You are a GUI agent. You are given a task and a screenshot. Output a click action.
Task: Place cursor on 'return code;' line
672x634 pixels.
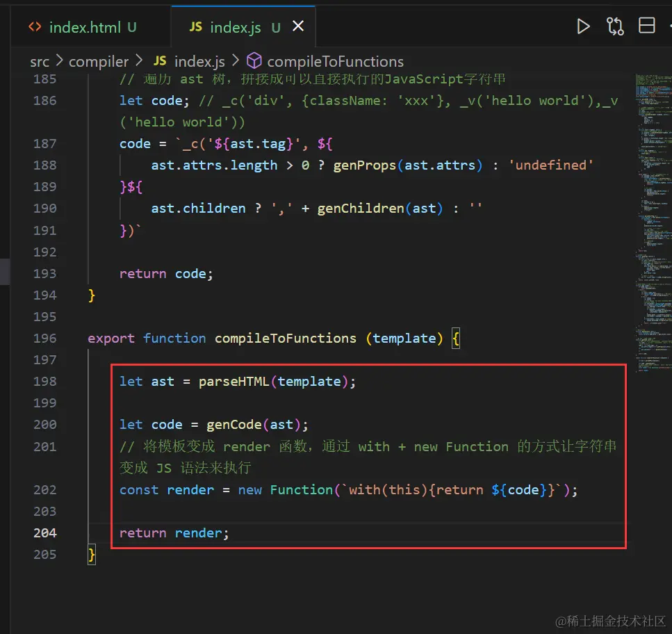click(166, 273)
